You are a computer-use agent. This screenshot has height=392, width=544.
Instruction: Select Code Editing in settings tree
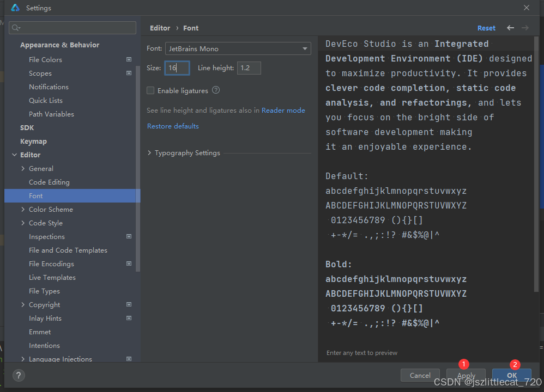click(49, 182)
